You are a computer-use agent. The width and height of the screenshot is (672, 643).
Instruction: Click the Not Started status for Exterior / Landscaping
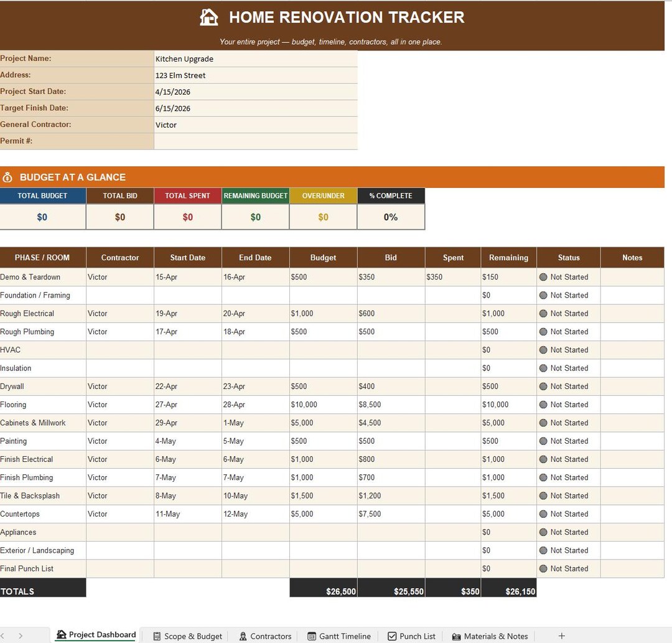[x=569, y=550]
